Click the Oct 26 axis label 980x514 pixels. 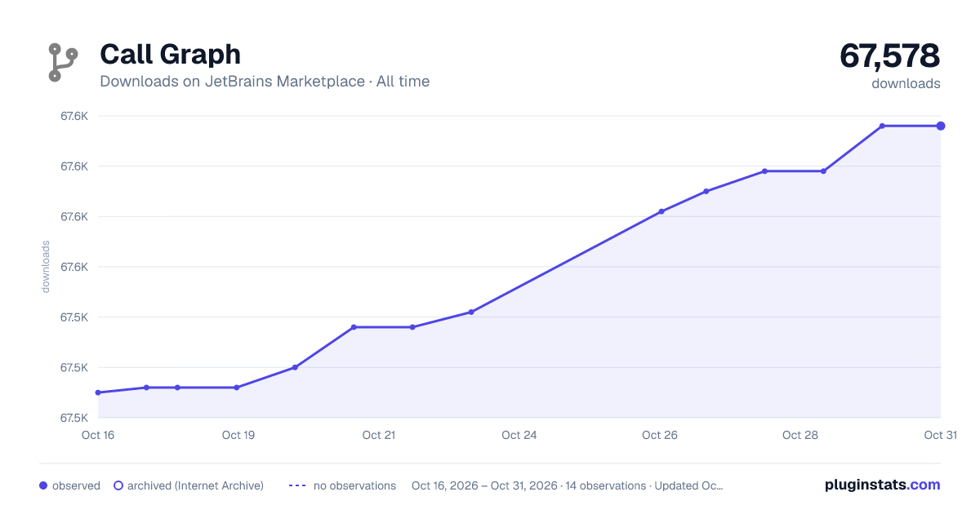click(660, 435)
